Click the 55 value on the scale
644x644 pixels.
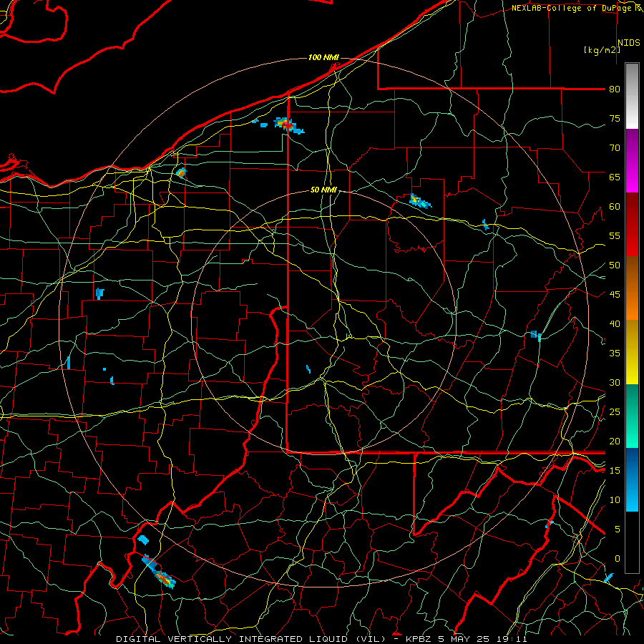click(615, 235)
